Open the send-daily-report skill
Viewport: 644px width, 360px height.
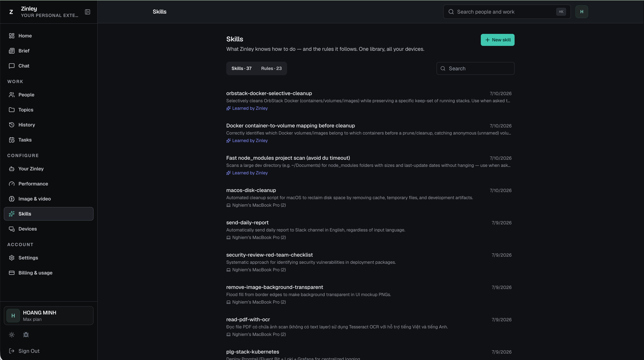247,223
